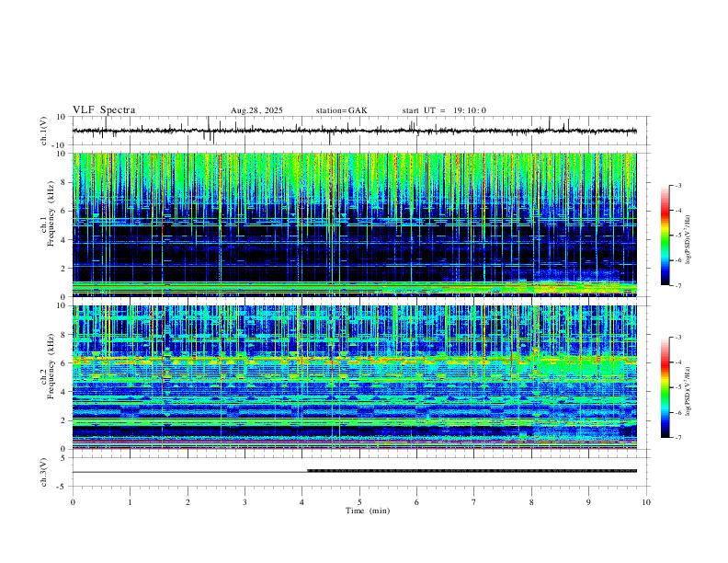Click the ch.2 colorbar 'log(PSD)' label
This screenshot has width=728, height=563.
point(688,391)
